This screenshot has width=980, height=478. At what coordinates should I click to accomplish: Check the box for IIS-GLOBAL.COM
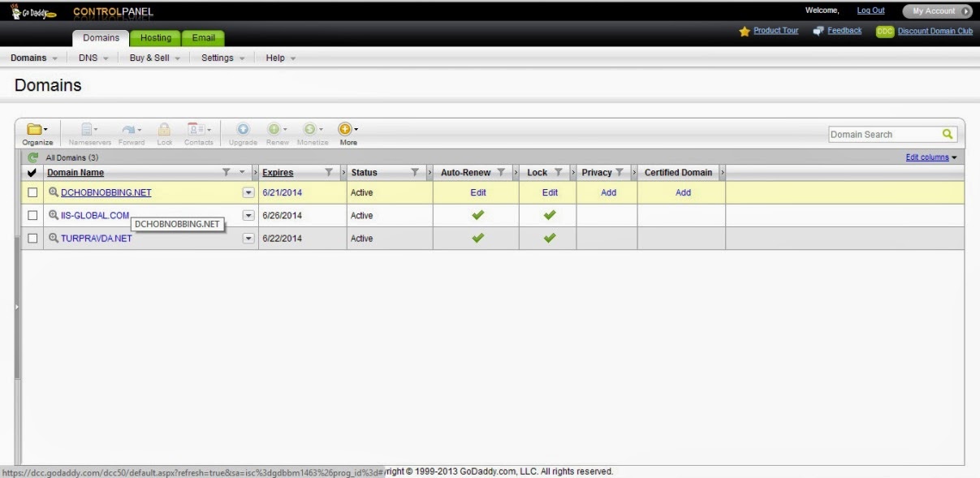(x=32, y=216)
